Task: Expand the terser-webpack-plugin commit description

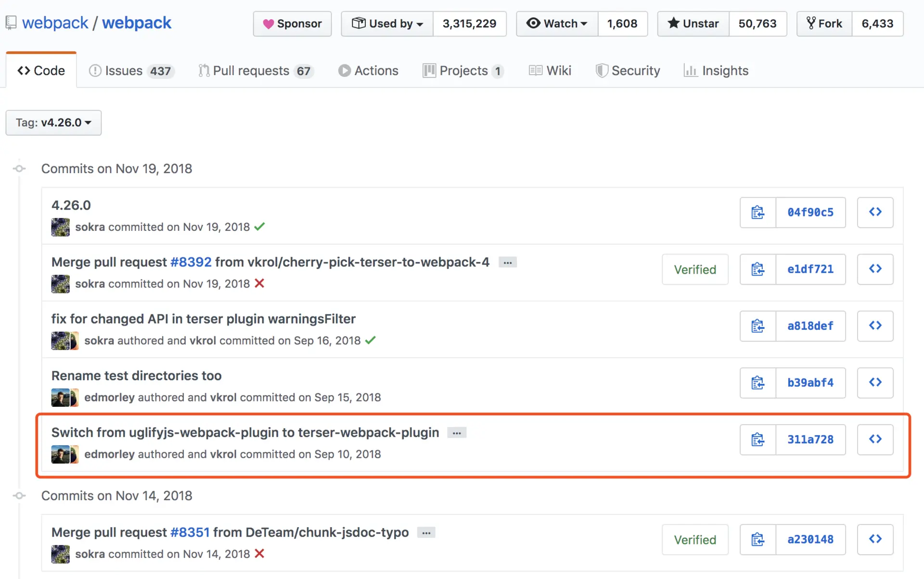Action: coord(457,433)
